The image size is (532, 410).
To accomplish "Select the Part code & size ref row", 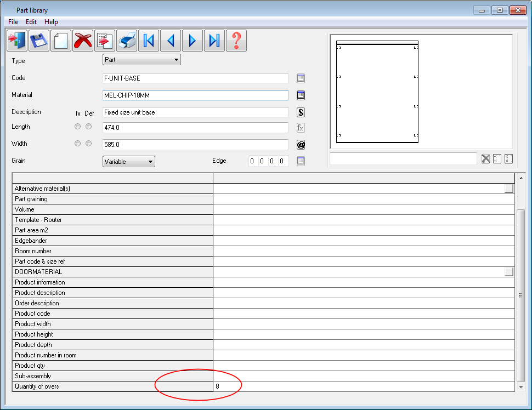I will 263,261.
